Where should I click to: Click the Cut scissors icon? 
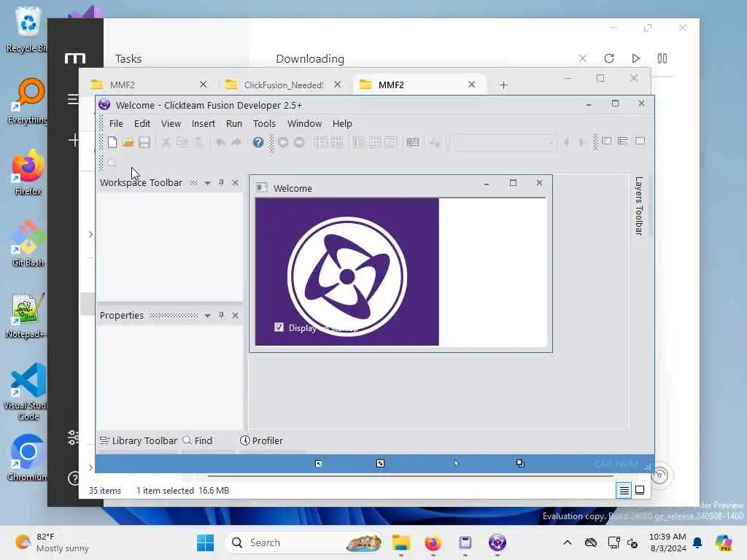[x=166, y=142]
